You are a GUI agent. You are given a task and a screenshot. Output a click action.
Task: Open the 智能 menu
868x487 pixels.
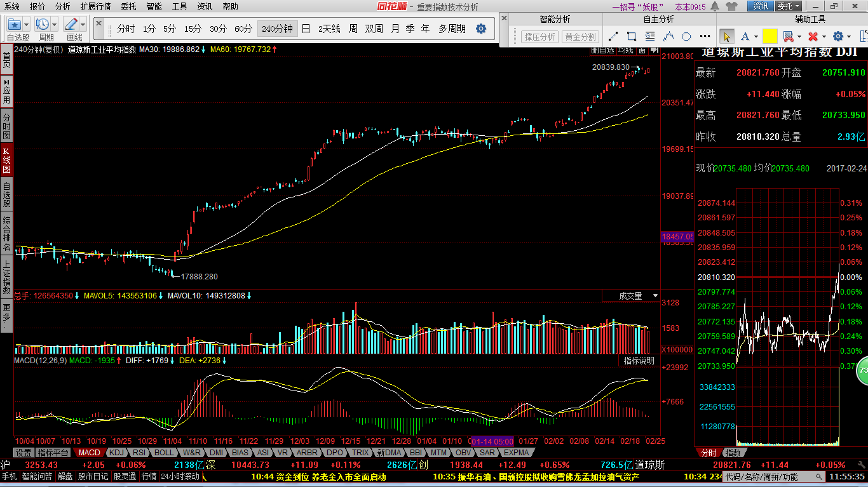154,6
